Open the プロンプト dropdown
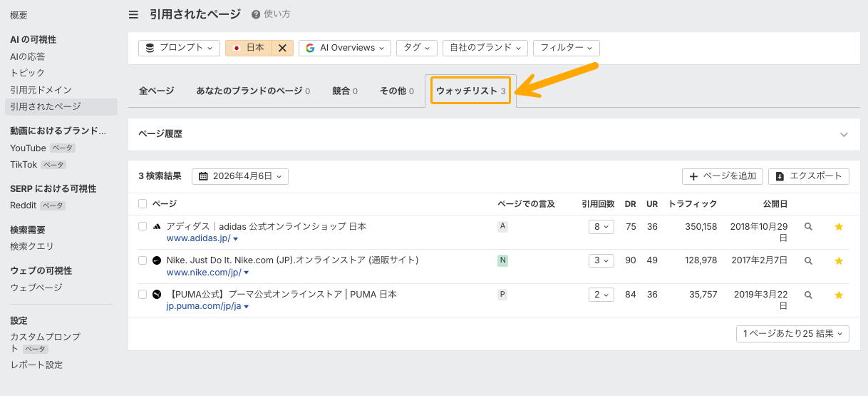Screen dimensions: 868x396 pyautogui.click(x=179, y=48)
